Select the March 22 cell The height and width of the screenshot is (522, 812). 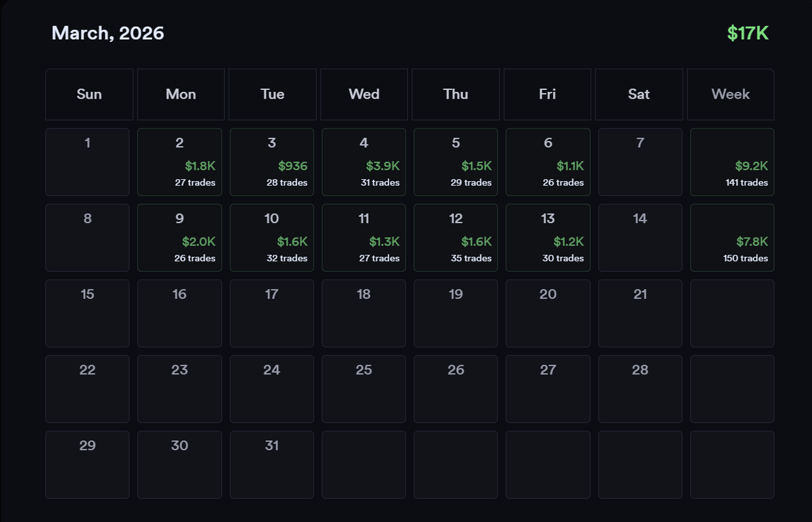point(87,389)
